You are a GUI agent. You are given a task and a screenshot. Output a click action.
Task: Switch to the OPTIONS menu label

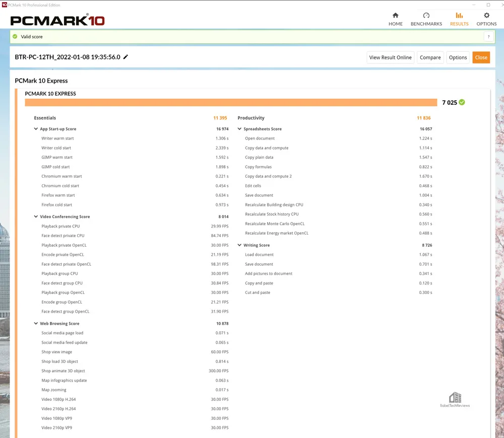point(486,24)
